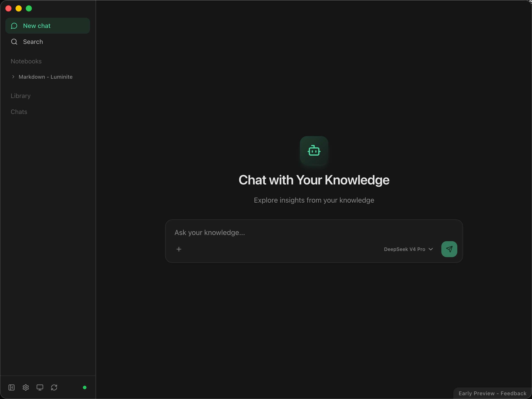This screenshot has width=532, height=399.
Task: Click the magnifier icon beside Search
Action: [14, 42]
